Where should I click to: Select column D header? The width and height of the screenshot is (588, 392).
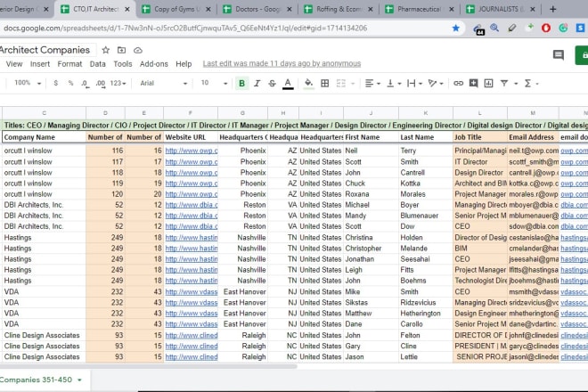[x=105, y=113]
